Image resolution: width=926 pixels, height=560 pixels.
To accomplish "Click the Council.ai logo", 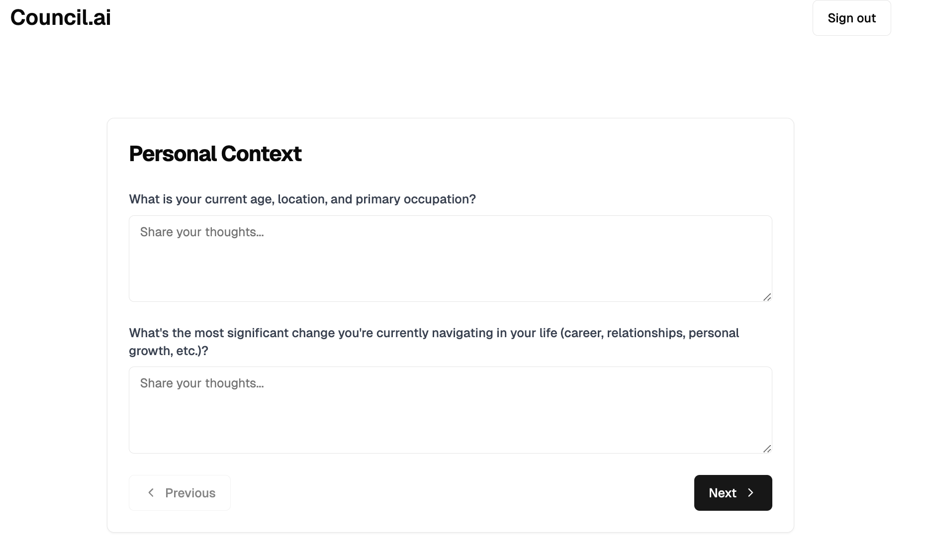I will (61, 18).
